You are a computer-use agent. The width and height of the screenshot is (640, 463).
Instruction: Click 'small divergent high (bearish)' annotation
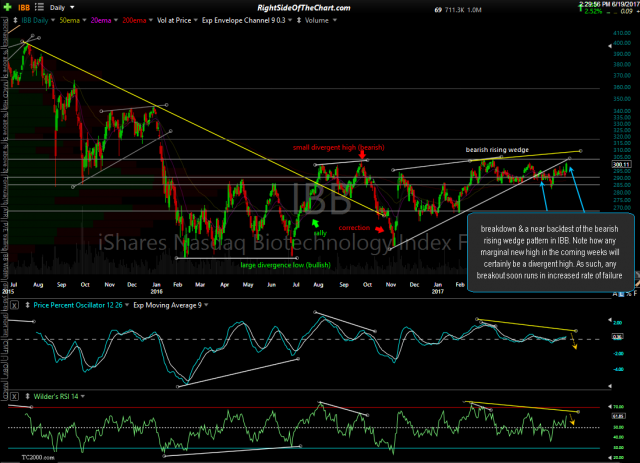[x=339, y=147]
